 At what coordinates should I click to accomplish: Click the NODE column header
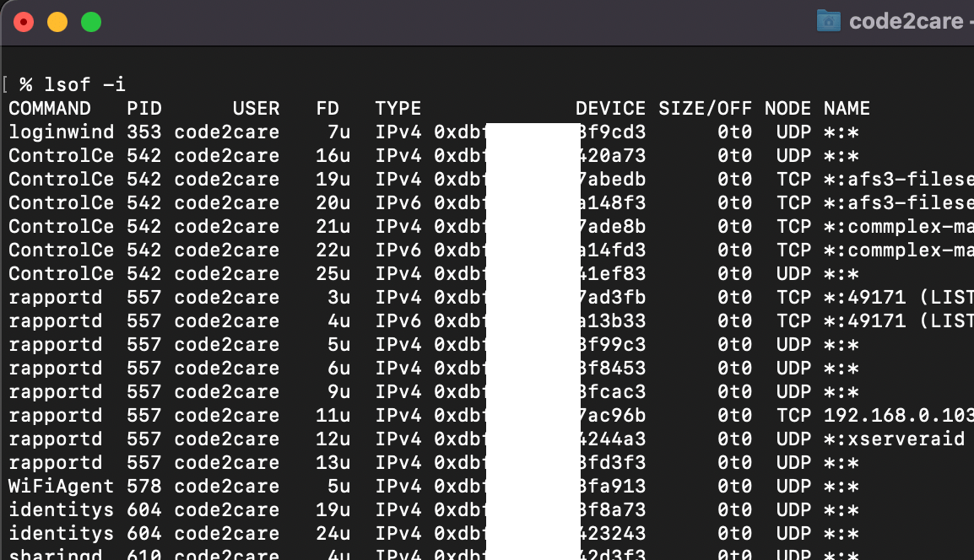787,108
